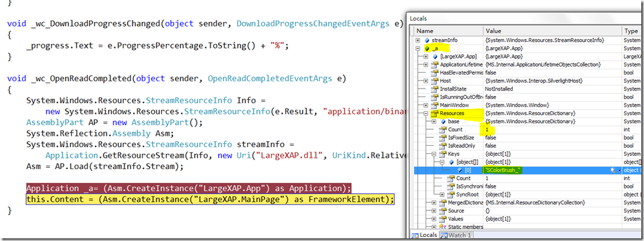Expand the base node under Resources
The width and height of the screenshot is (644, 241).
click(x=434, y=122)
